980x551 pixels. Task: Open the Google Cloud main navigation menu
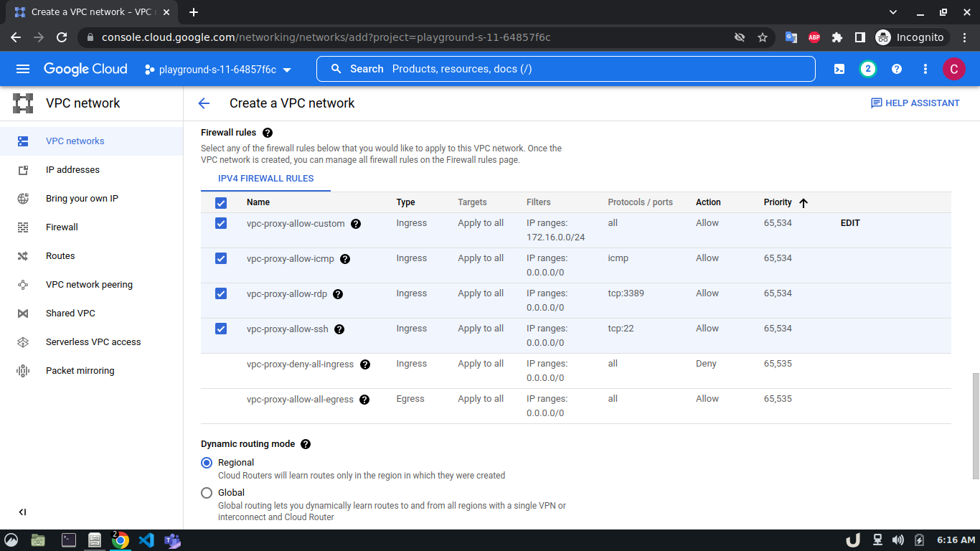coord(23,69)
